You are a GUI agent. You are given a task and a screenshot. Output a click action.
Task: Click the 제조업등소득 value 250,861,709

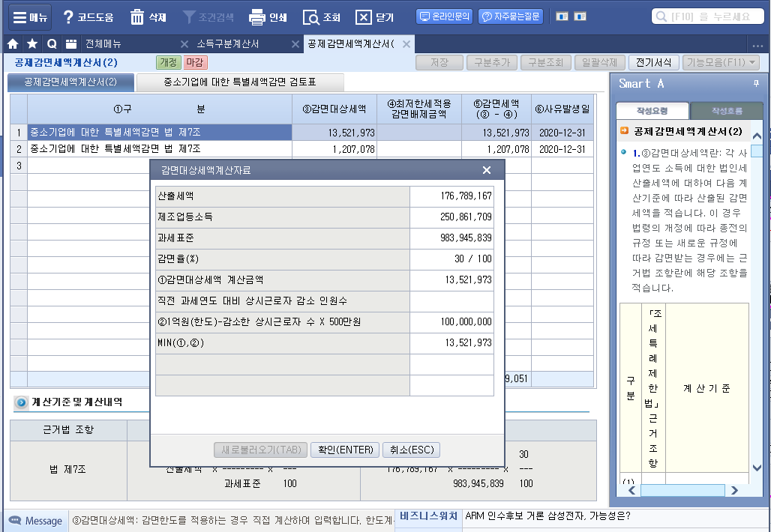[x=451, y=217]
